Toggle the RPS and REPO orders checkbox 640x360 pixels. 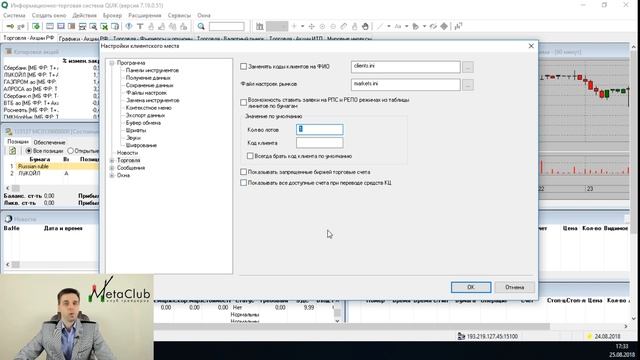pyautogui.click(x=244, y=102)
